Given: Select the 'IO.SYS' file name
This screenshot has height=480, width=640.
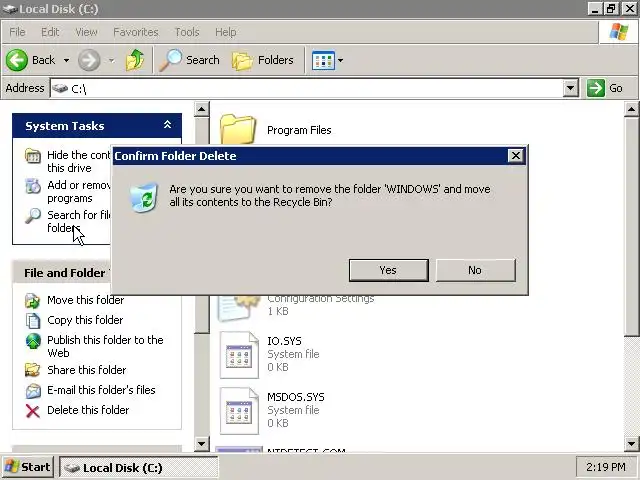Looking at the screenshot, I should [284, 341].
